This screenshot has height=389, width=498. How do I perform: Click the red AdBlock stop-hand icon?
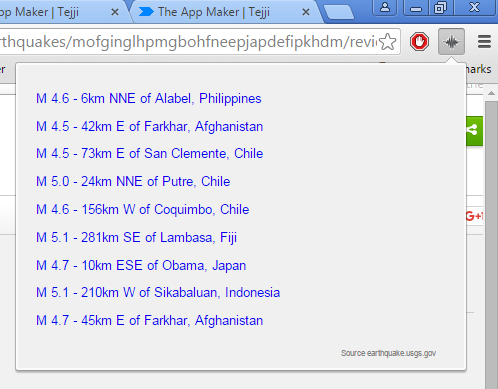click(x=419, y=42)
